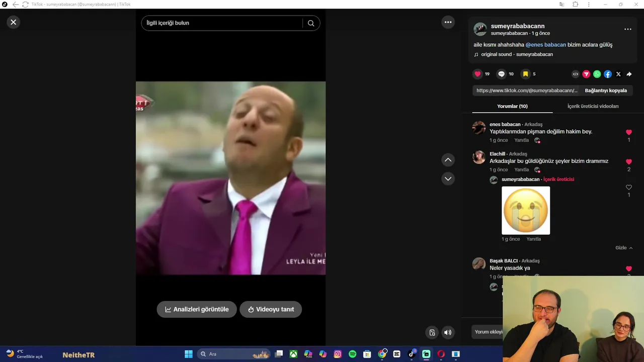This screenshot has height=362, width=644.
Task: Open Google Chrome from the taskbar
Action: click(x=382, y=354)
